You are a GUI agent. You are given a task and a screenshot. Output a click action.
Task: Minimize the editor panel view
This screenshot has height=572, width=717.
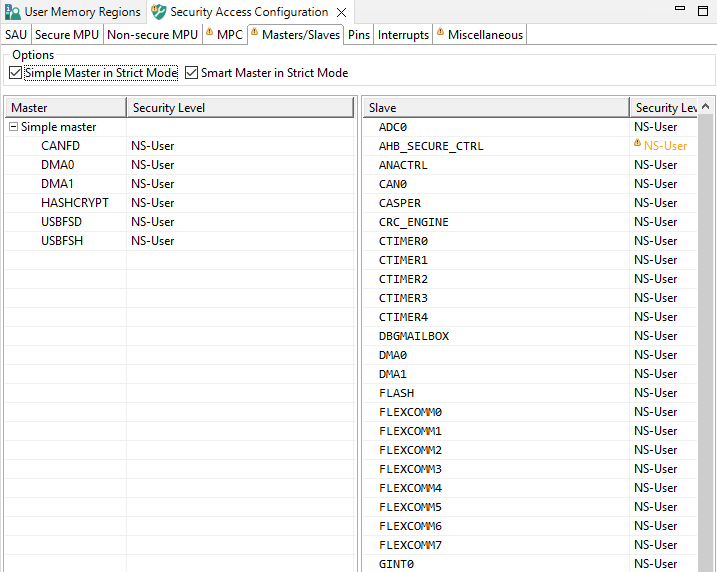pyautogui.click(x=678, y=10)
